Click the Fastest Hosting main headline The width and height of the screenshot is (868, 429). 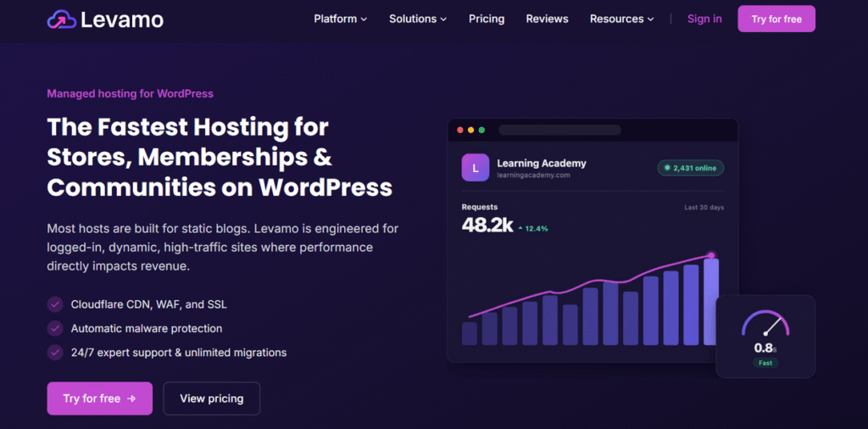point(220,157)
